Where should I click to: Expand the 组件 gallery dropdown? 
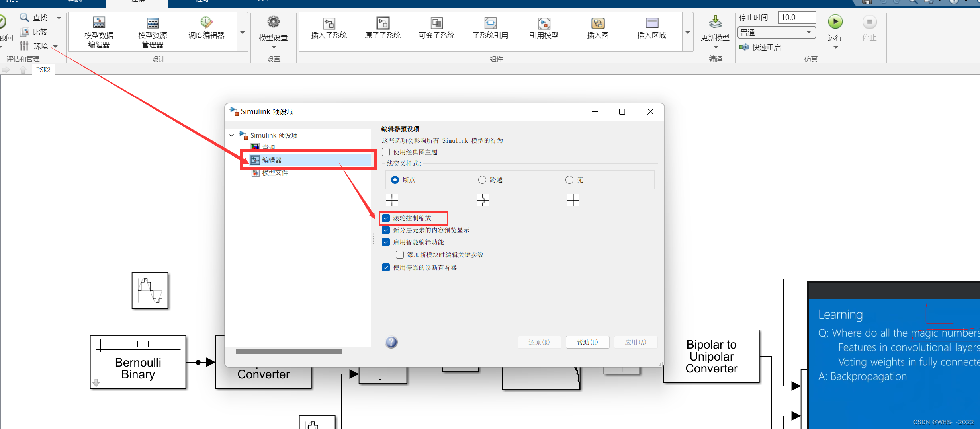(x=688, y=32)
